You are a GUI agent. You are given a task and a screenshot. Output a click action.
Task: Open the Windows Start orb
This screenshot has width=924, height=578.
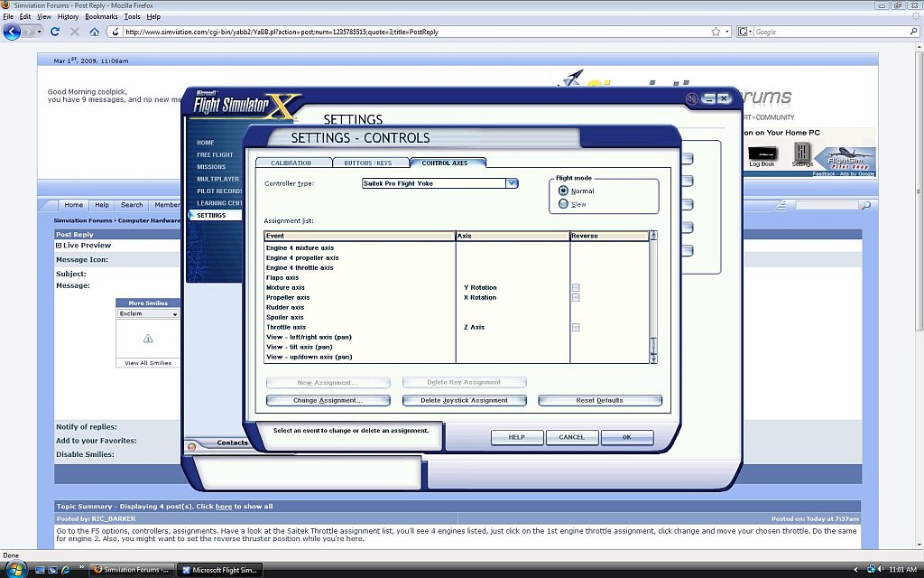pyautogui.click(x=15, y=569)
